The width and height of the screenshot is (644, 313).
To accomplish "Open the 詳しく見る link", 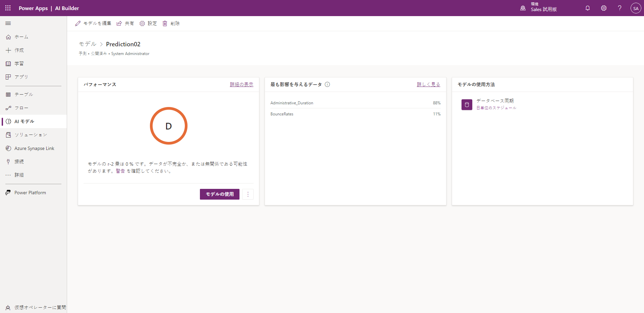I will [429, 85].
